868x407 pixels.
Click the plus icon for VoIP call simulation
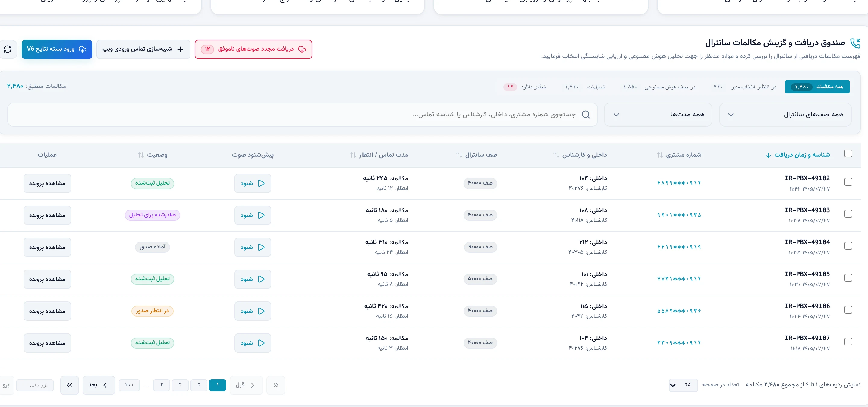tap(180, 49)
